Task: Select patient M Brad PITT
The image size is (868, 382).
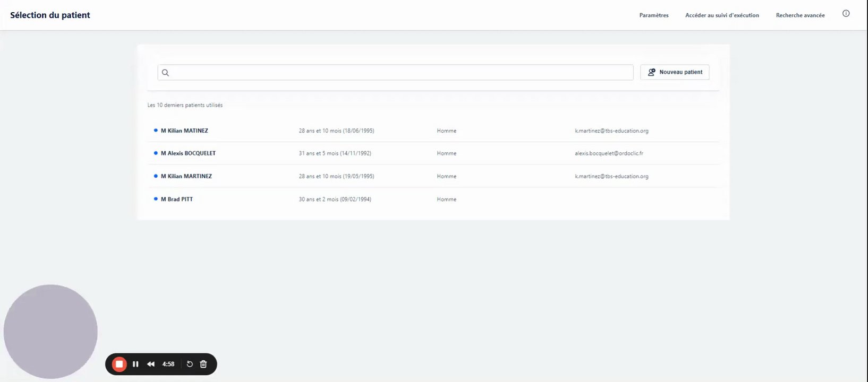Action: (434, 199)
